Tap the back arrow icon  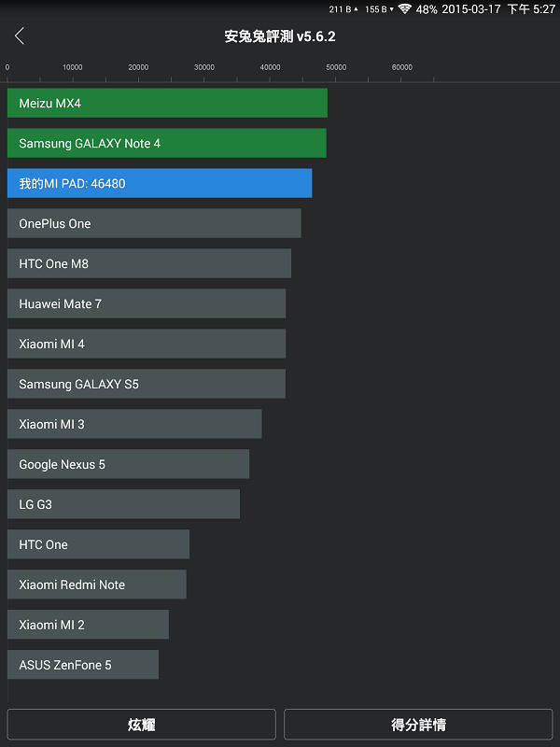19,35
